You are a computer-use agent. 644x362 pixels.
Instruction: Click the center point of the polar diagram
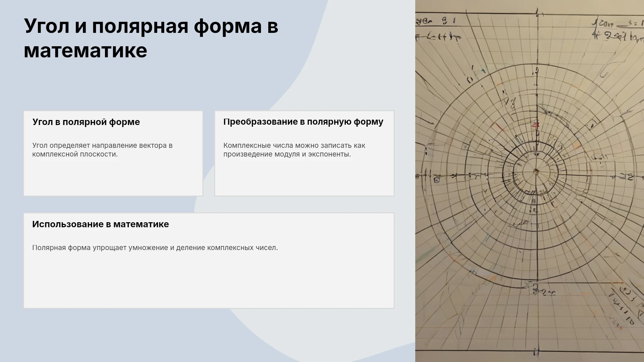[536, 172]
